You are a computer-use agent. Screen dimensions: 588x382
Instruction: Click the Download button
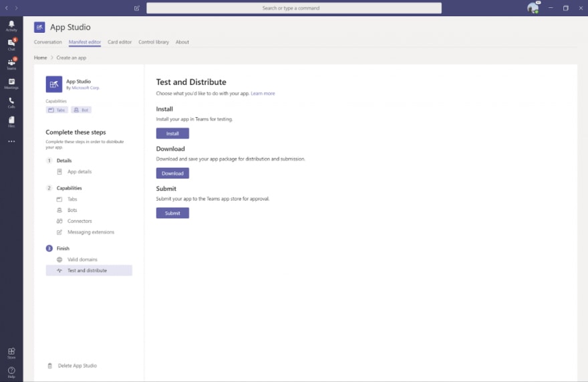[x=172, y=173]
